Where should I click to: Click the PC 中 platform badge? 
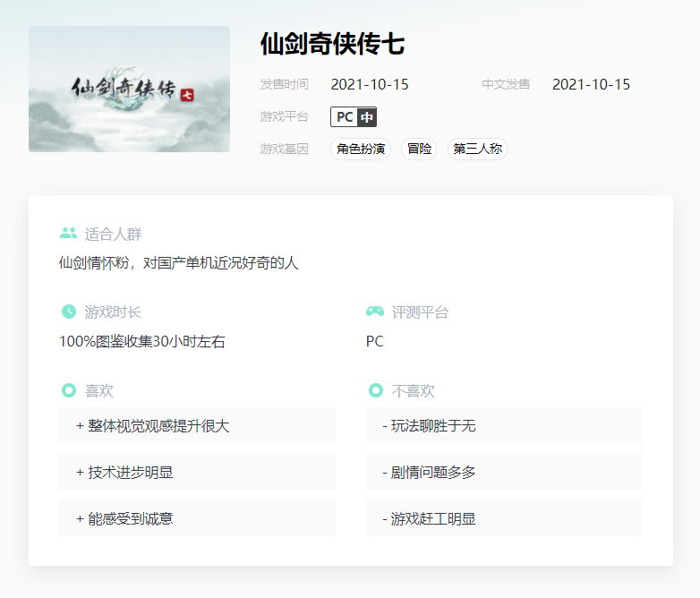(354, 117)
